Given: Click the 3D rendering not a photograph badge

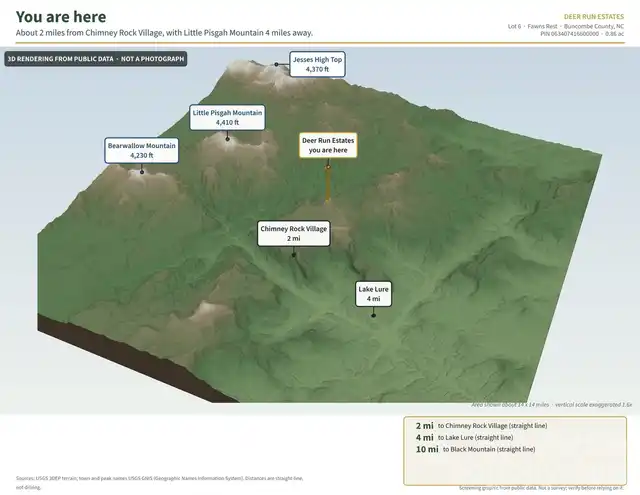Looking at the screenshot, I should click(x=96, y=59).
